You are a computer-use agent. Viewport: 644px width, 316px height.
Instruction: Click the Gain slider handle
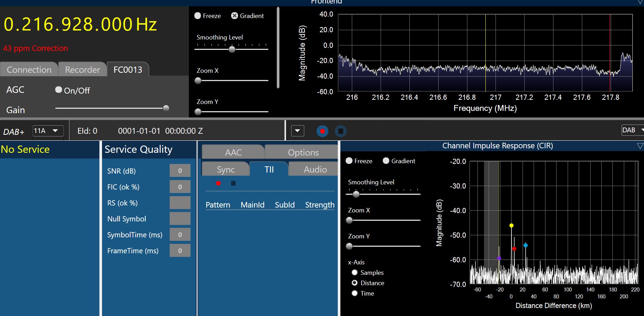pos(166,108)
